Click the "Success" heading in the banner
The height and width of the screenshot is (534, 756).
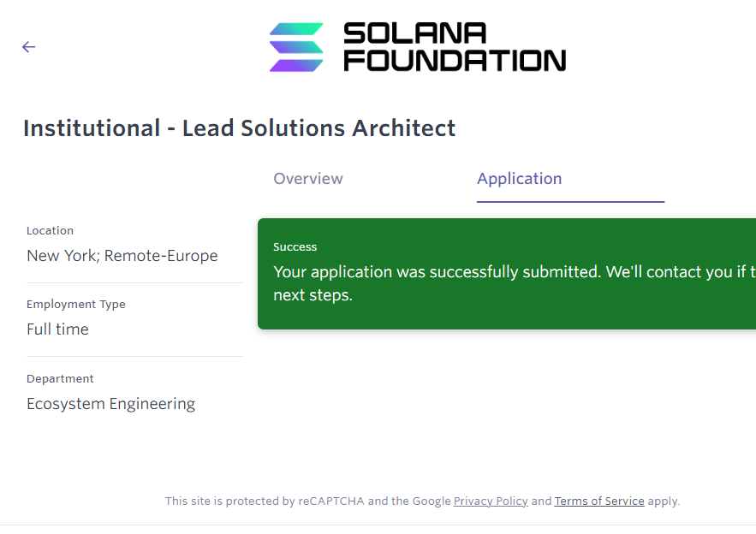(x=295, y=247)
